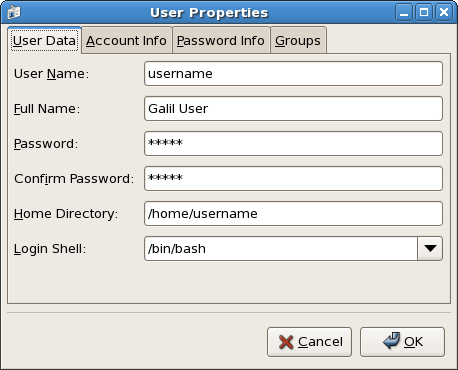Click the Home Directory label
The width and height of the screenshot is (458, 370).
(x=66, y=214)
